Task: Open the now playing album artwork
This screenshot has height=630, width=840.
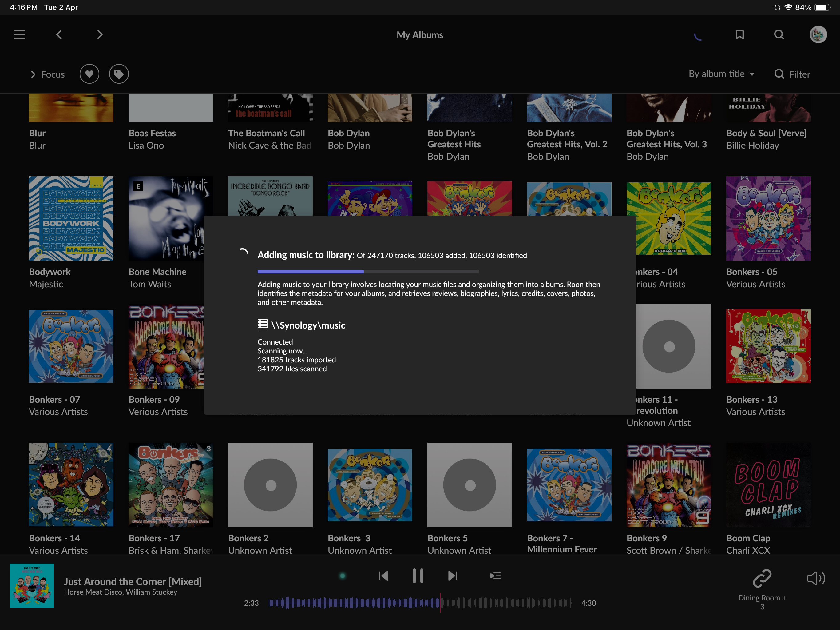Action: [x=32, y=585]
